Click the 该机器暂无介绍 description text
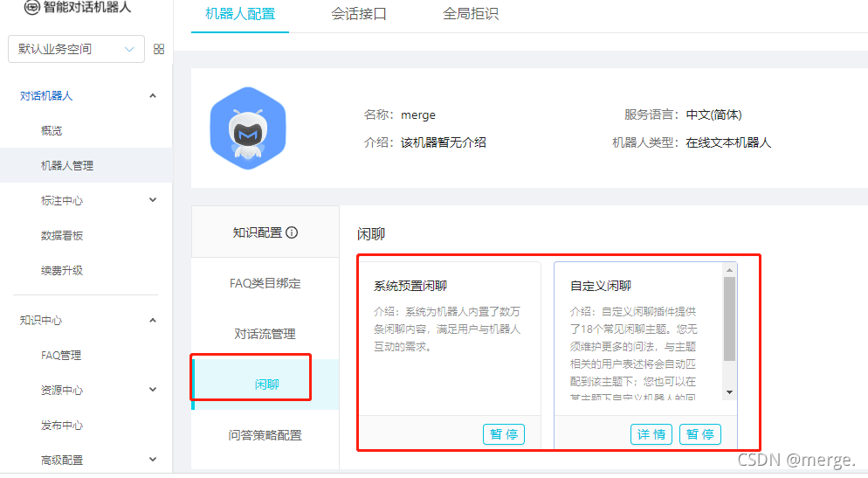The image size is (868, 478). click(444, 142)
